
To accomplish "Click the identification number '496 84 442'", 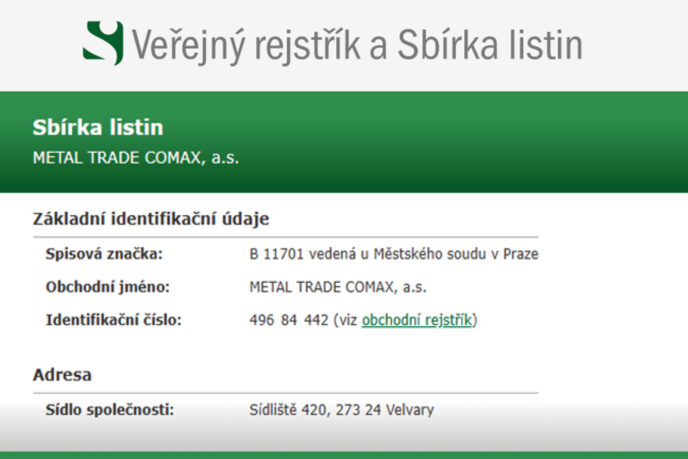I will [288, 320].
